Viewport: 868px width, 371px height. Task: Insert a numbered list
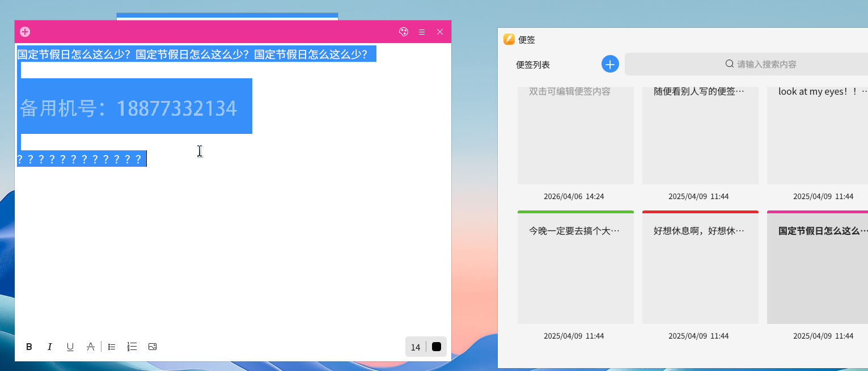[132, 347]
